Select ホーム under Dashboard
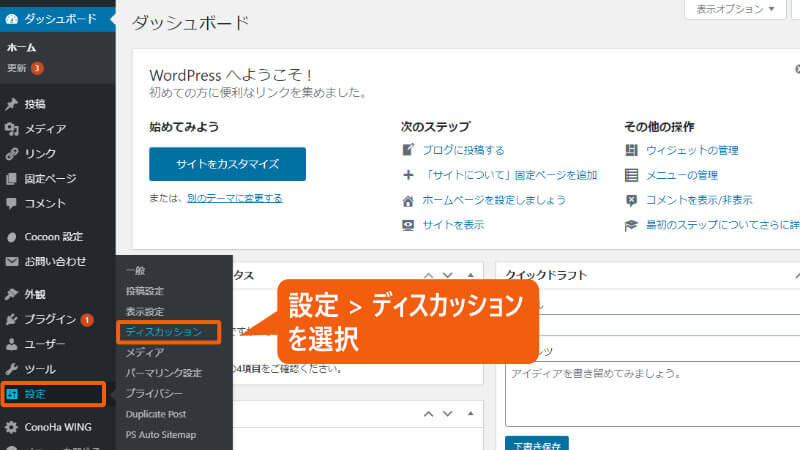This screenshot has width=800, height=450. pyautogui.click(x=21, y=48)
